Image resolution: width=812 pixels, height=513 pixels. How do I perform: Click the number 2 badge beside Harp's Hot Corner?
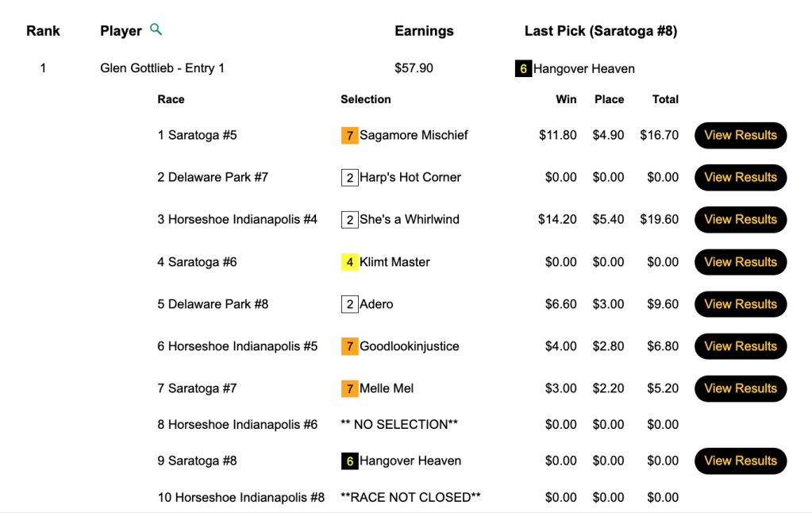point(349,178)
